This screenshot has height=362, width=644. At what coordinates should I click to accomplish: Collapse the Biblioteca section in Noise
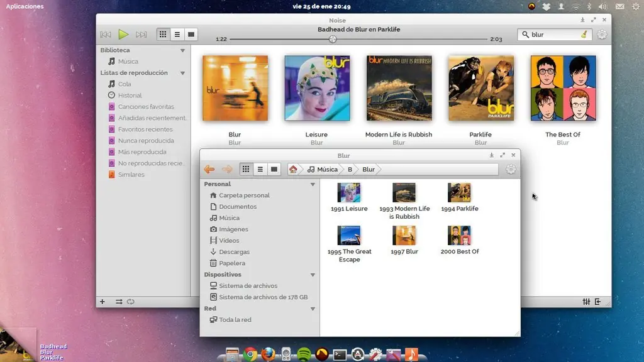pyautogui.click(x=182, y=50)
